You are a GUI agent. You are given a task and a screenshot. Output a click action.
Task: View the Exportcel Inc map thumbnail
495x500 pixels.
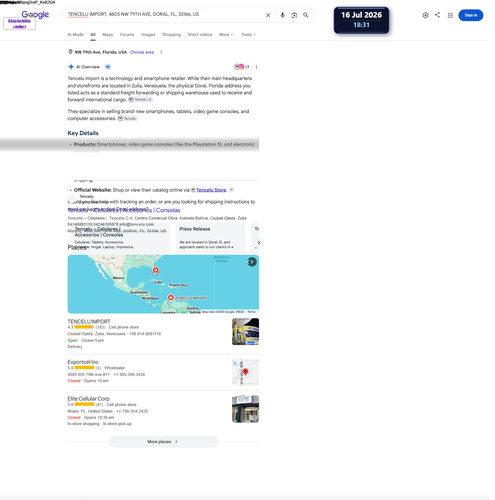point(245,372)
